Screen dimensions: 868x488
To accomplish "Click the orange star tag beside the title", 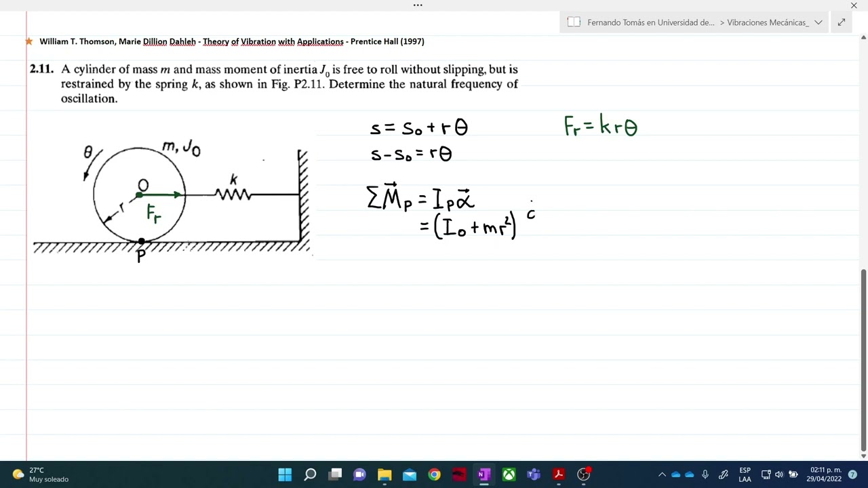I will click(29, 41).
